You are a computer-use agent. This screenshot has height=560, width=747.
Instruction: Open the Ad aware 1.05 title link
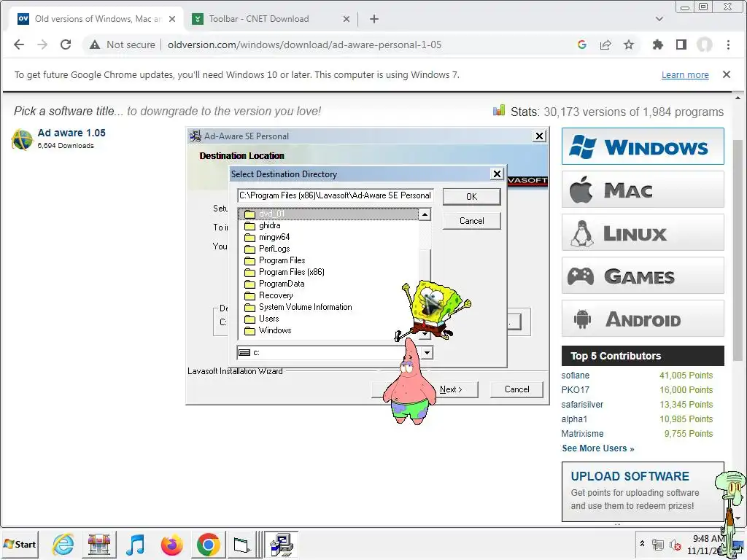pos(71,133)
